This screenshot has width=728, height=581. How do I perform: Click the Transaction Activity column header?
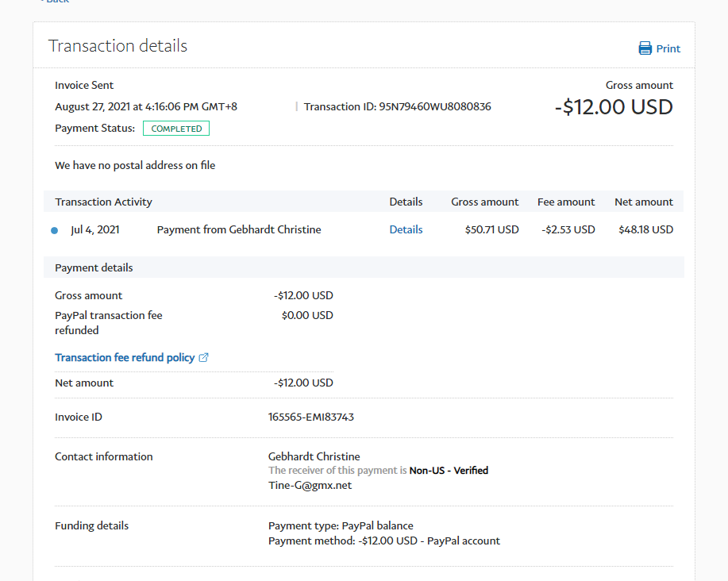click(x=103, y=202)
